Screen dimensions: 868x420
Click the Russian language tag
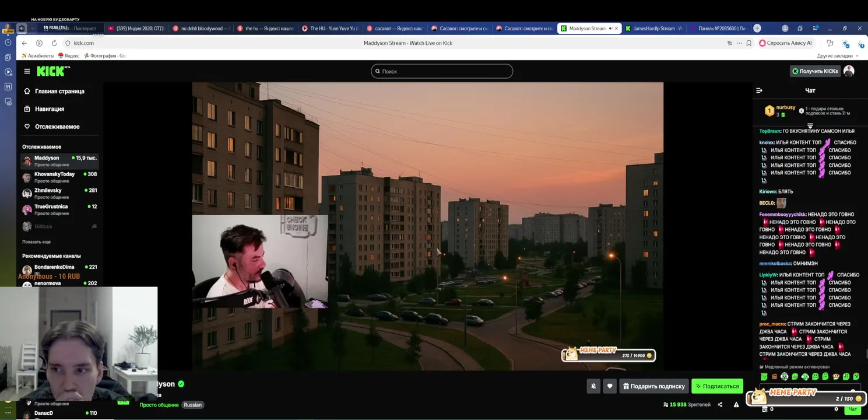point(192,405)
